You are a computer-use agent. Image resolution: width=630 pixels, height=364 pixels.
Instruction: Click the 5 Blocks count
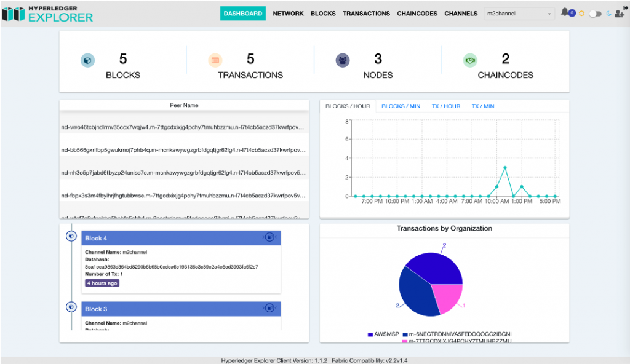[123, 59]
